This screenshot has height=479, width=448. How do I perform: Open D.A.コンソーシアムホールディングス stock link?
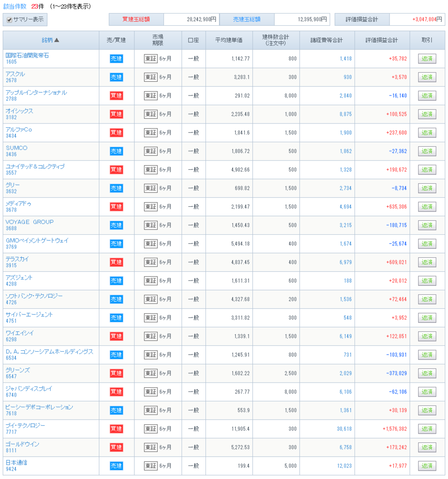click(49, 351)
